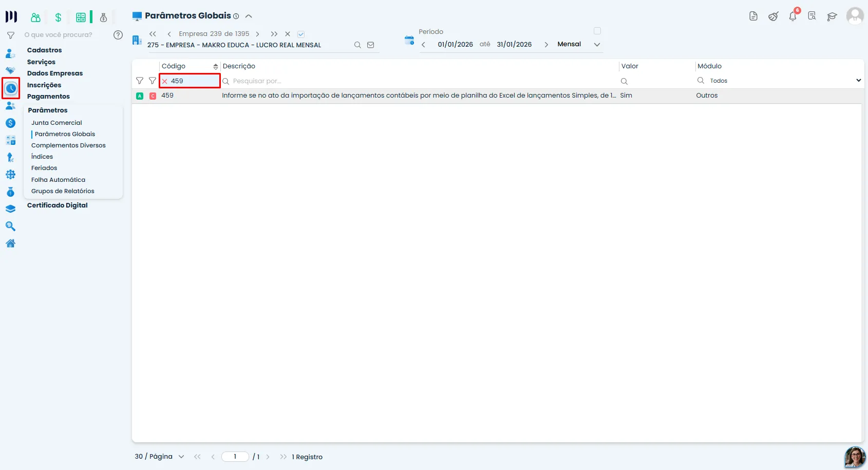
Task: Open the notifications bell icon
Action: point(792,16)
